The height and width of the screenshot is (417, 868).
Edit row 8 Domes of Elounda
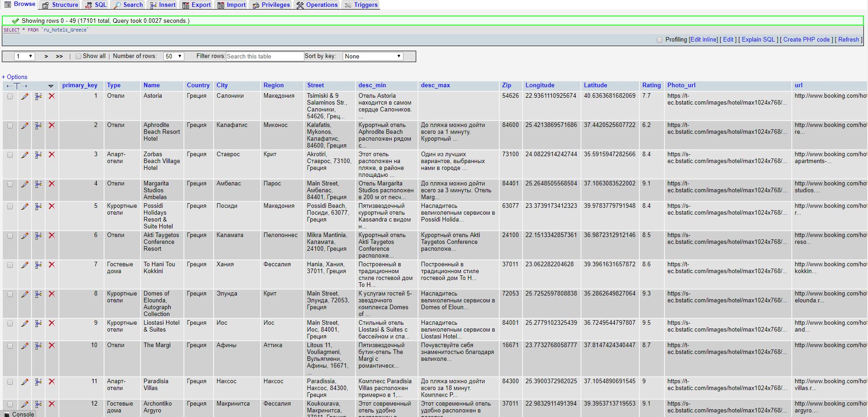(25, 294)
